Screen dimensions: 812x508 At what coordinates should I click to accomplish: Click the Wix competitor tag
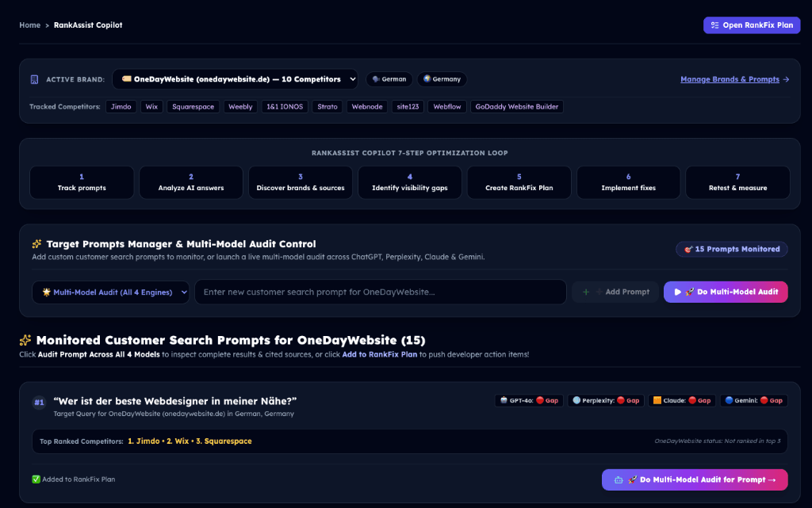(x=151, y=106)
